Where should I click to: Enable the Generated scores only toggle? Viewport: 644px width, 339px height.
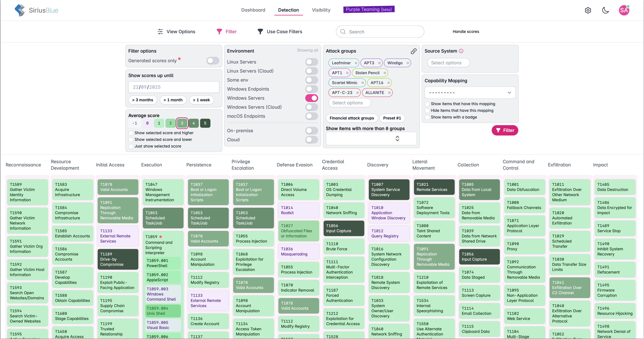tap(213, 61)
